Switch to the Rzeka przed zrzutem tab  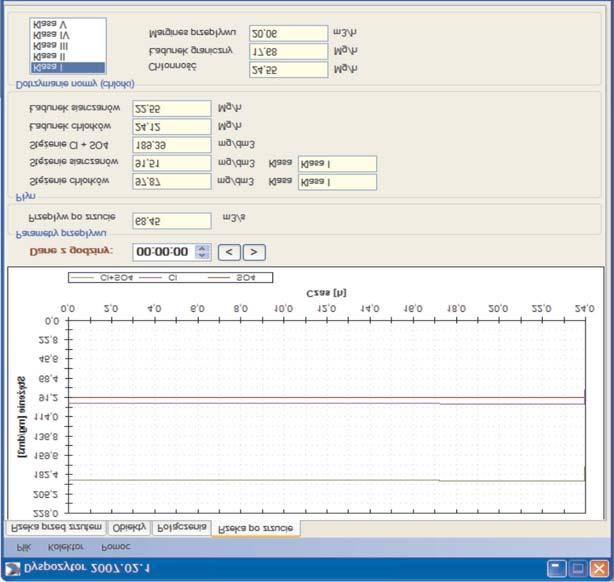(x=56, y=527)
